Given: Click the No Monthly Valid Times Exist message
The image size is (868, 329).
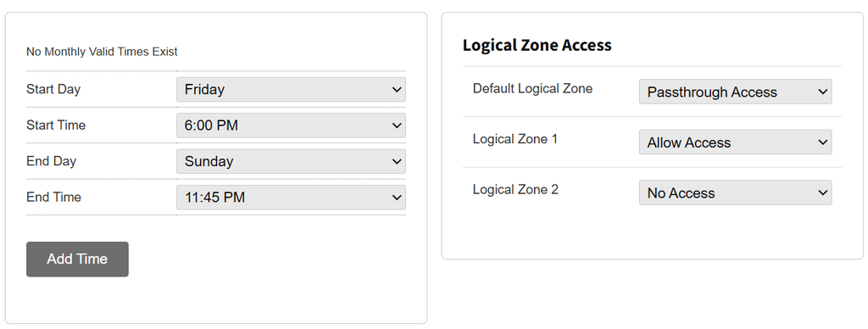Looking at the screenshot, I should tap(102, 52).
